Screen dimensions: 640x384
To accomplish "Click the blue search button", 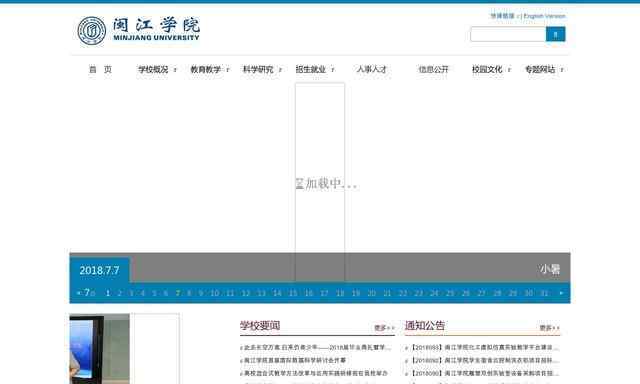I will [x=556, y=34].
